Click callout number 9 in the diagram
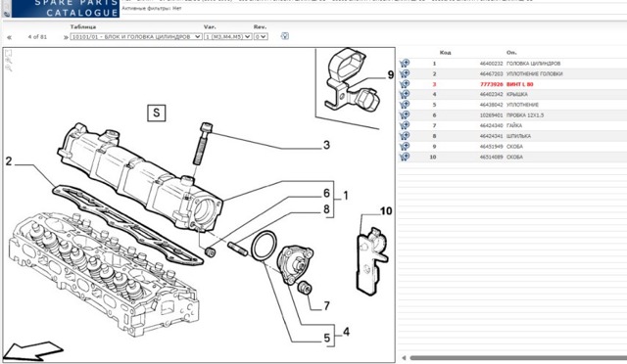Image resolution: width=627 pixels, height=364 pixels. click(391, 74)
